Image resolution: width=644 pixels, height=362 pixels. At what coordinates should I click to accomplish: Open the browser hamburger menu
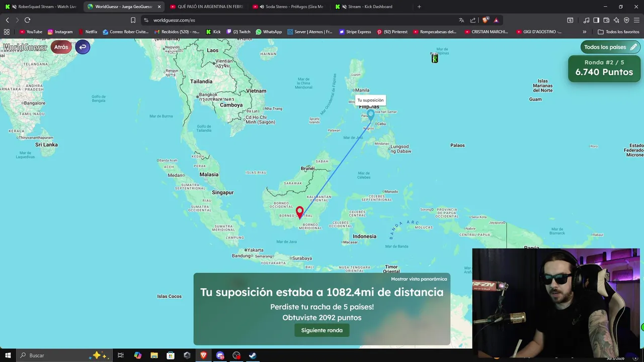coord(637,20)
